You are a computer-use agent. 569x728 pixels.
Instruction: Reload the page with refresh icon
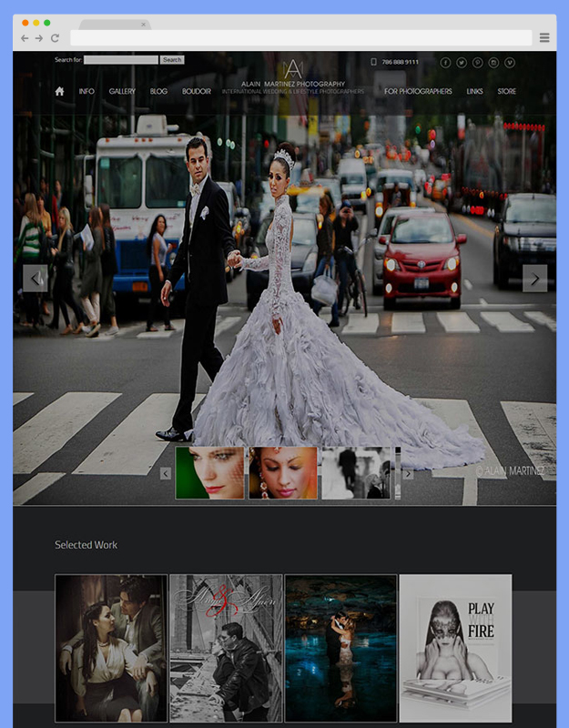pos(55,38)
